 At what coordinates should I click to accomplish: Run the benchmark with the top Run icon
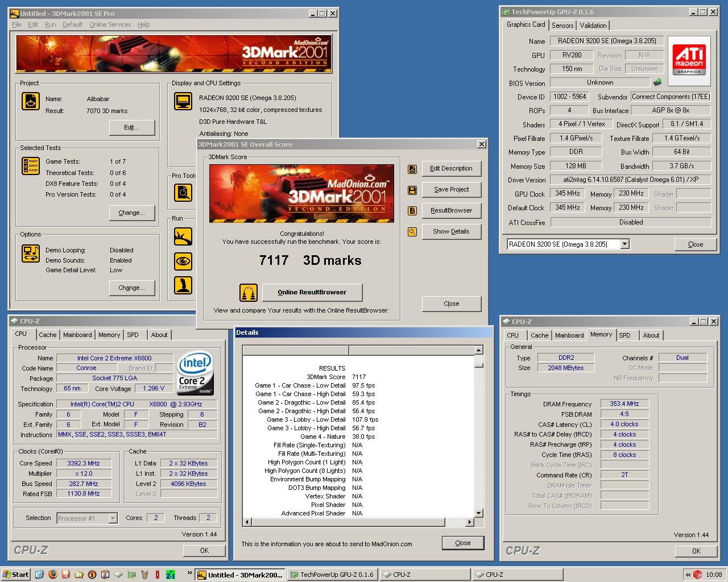183,236
